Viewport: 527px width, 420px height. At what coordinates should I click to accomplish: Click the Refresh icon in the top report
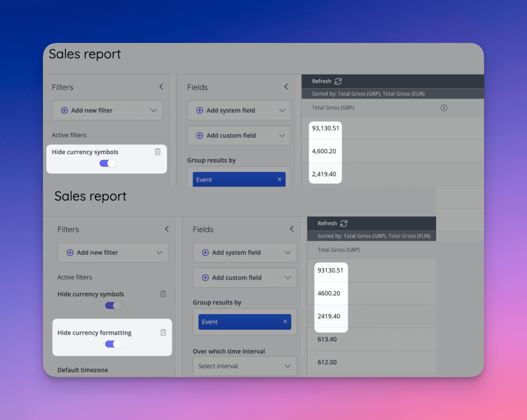coord(339,81)
